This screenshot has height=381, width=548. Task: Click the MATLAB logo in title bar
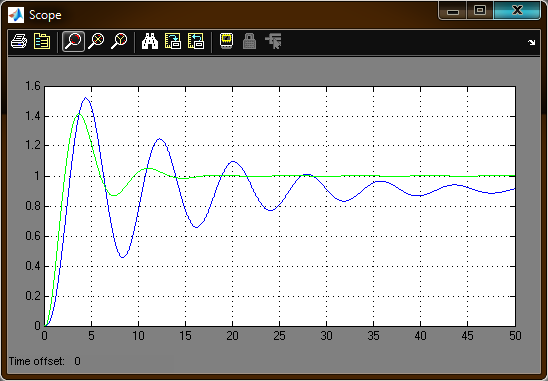tap(16, 15)
